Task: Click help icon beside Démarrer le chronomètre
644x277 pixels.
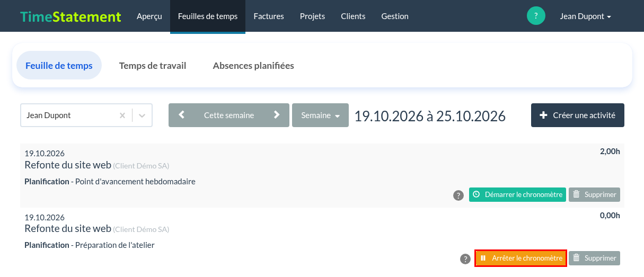Action: point(458,195)
